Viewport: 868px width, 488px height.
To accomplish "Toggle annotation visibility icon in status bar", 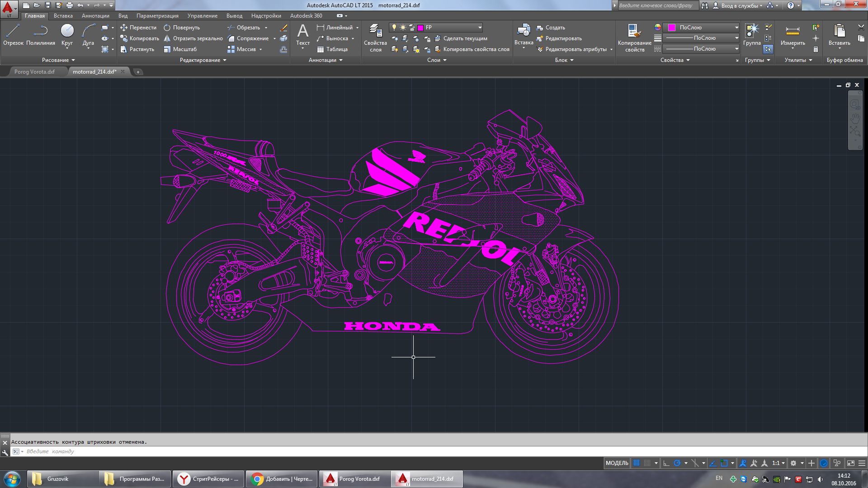I will [743, 463].
